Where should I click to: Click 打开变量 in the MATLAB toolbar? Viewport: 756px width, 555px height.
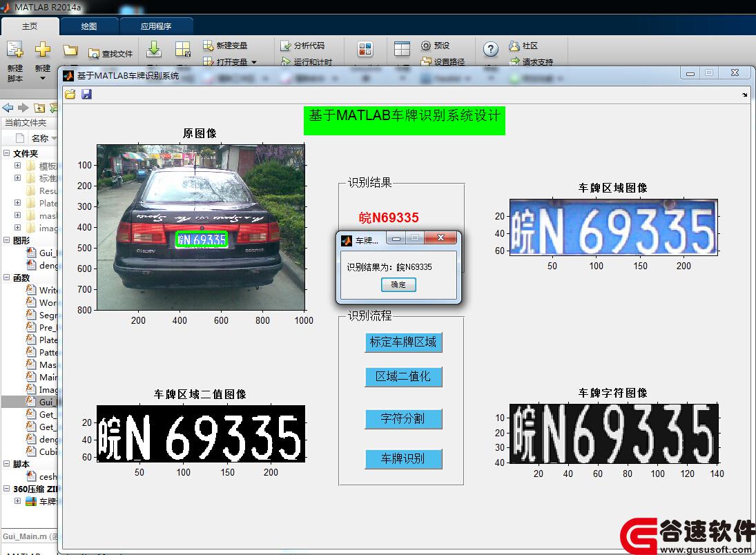coord(225,61)
